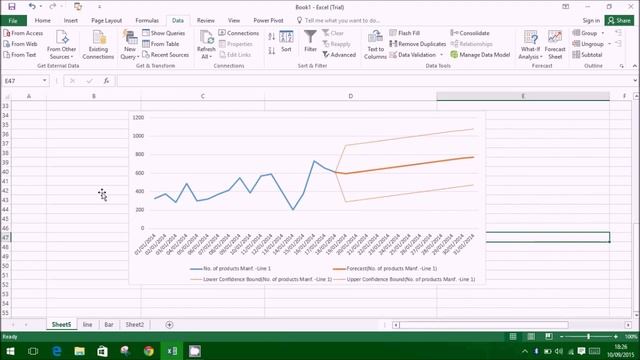This screenshot has height=360, width=640.
Task: Click the zoom slider handle
Action: click(588, 336)
